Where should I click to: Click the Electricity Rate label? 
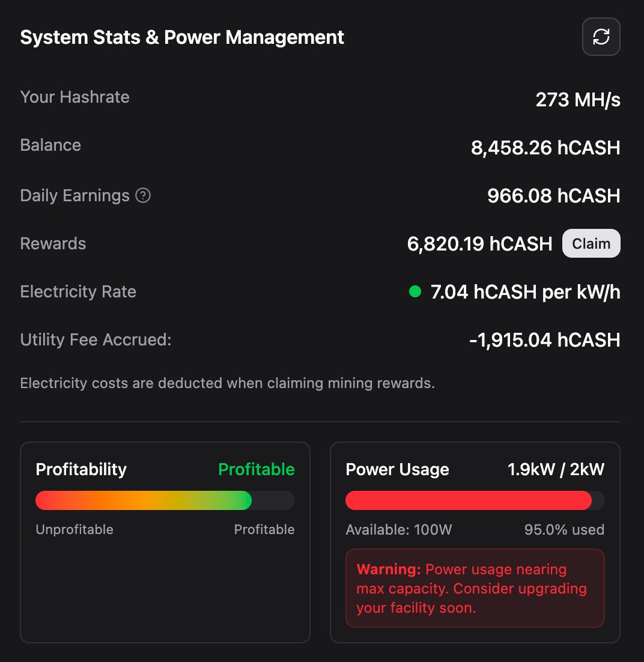click(x=78, y=292)
